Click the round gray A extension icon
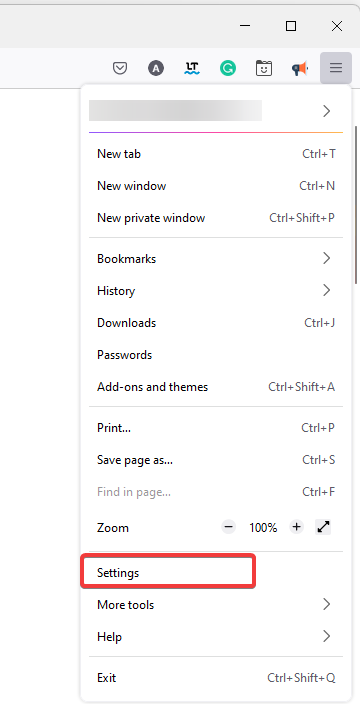 [x=156, y=68]
